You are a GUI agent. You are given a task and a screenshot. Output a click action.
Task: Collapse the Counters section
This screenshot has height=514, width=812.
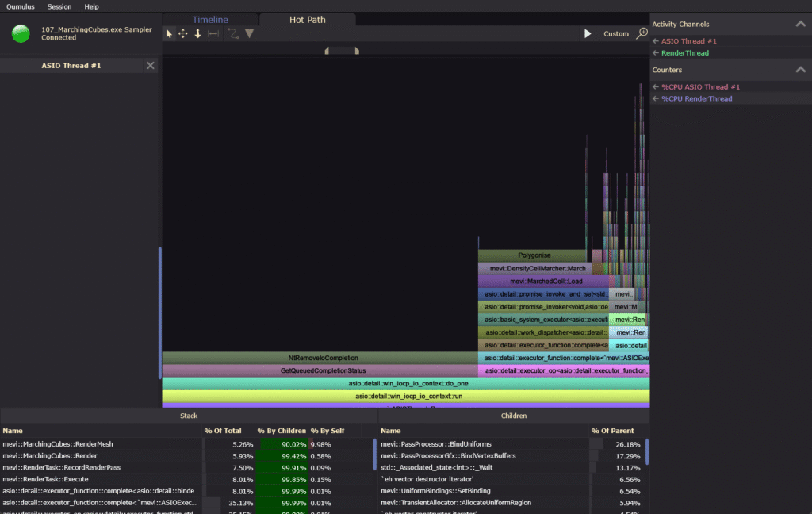pyautogui.click(x=800, y=70)
